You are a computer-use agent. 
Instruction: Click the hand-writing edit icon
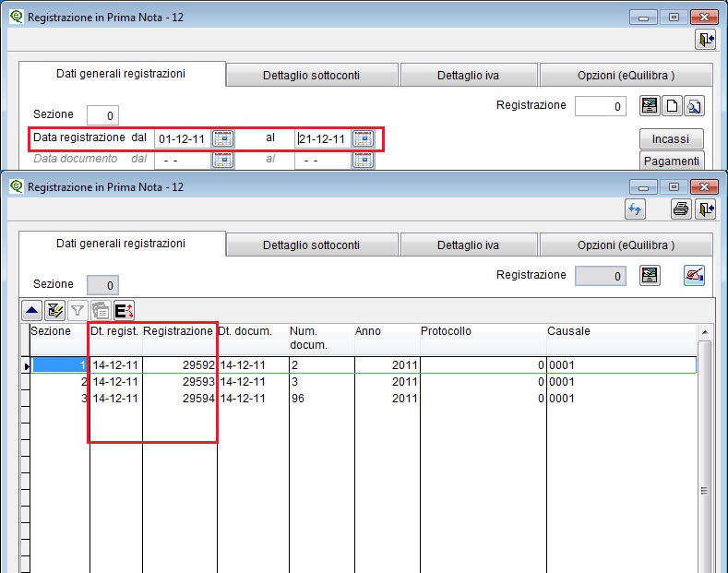tap(694, 276)
